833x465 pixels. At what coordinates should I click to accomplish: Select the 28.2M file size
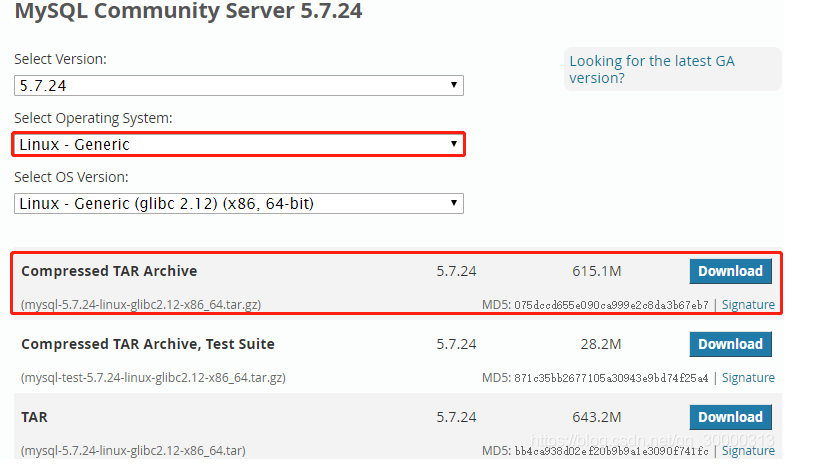601,344
